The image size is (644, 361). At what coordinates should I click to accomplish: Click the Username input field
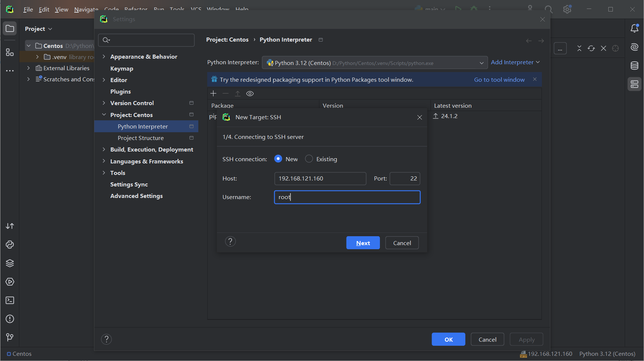347,197
